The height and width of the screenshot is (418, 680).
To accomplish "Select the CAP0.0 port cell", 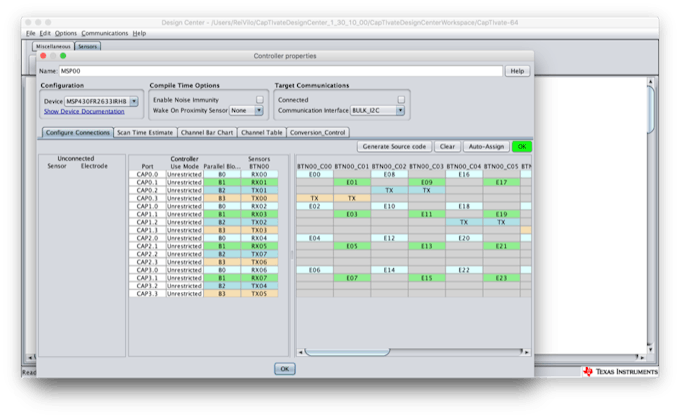I will tap(147, 174).
